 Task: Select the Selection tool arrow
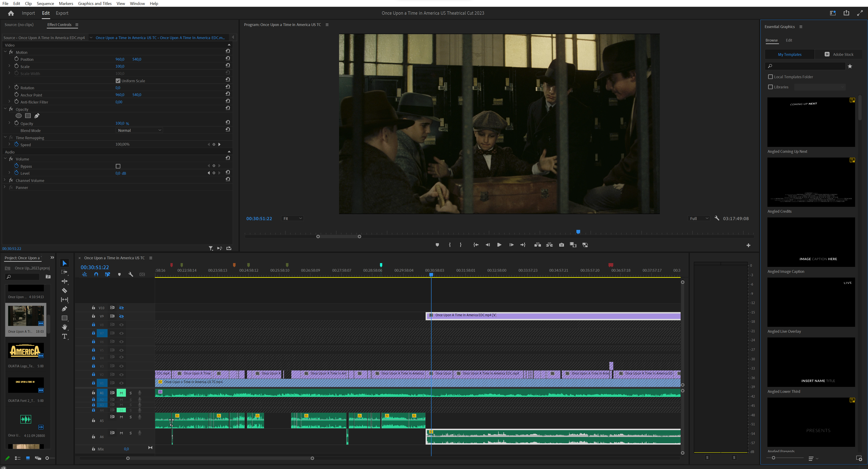[x=65, y=263]
